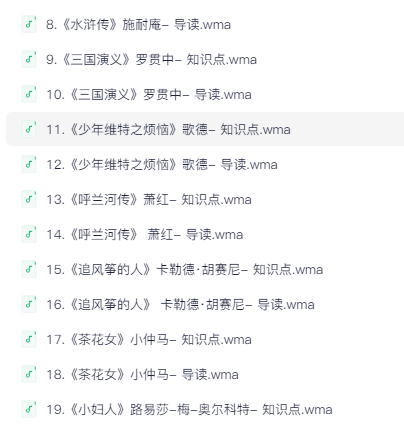Screen dimensions: 404x426
Task: Click the music icon of 10.《三国演义》导读
Action: (x=29, y=94)
